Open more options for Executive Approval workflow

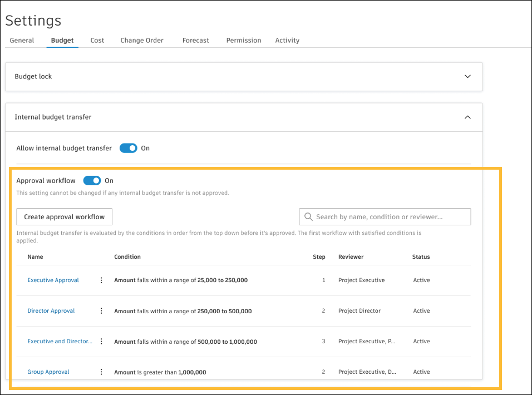101,280
